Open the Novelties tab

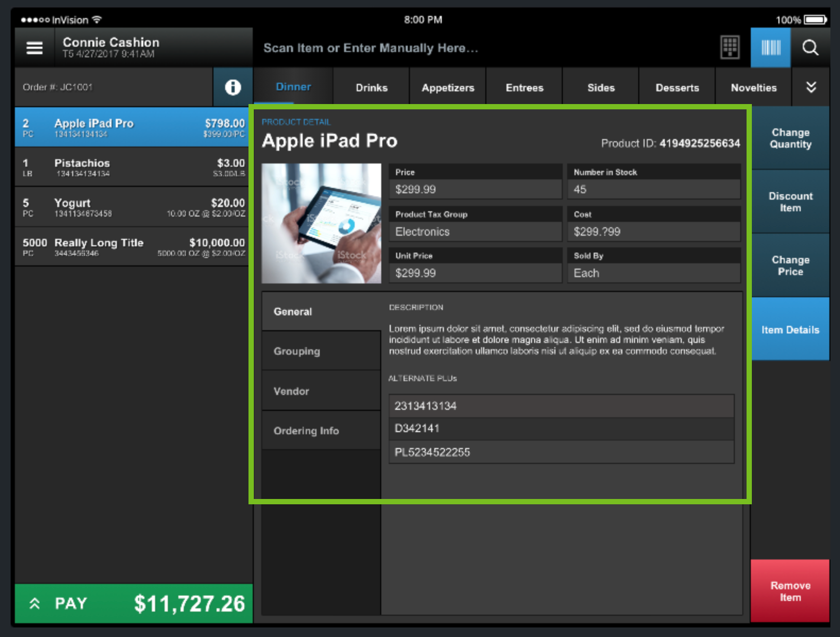(x=753, y=88)
